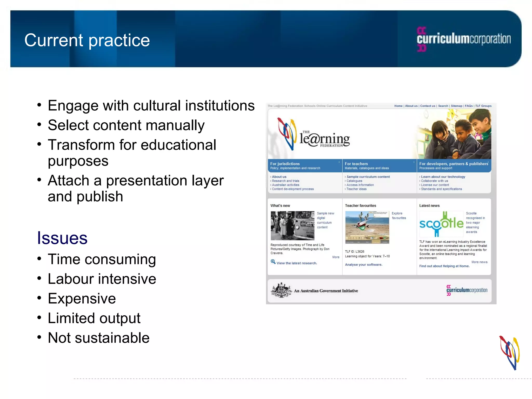Open Find out about Helping at Home link
Viewport: 532px width, 399px height.
click(444, 266)
